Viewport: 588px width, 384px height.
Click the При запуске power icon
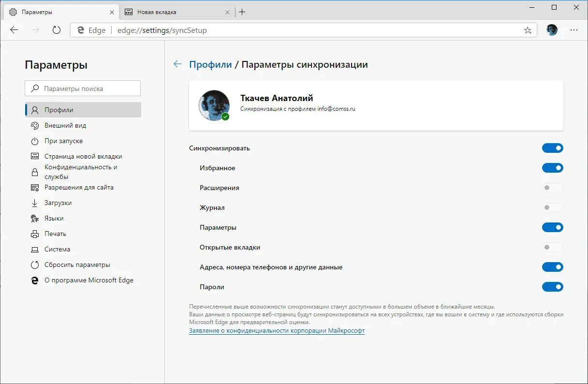pyautogui.click(x=34, y=141)
